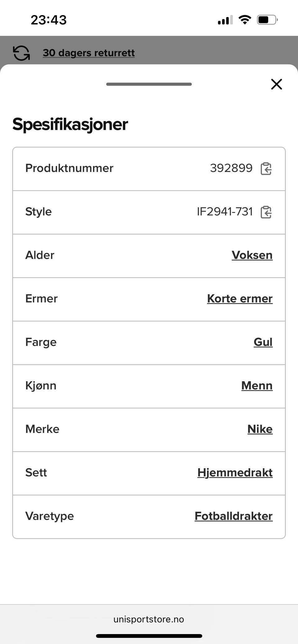This screenshot has height=644, width=298.
Task: Tap the return-policy refresh arrows icon
Action: [x=21, y=53]
